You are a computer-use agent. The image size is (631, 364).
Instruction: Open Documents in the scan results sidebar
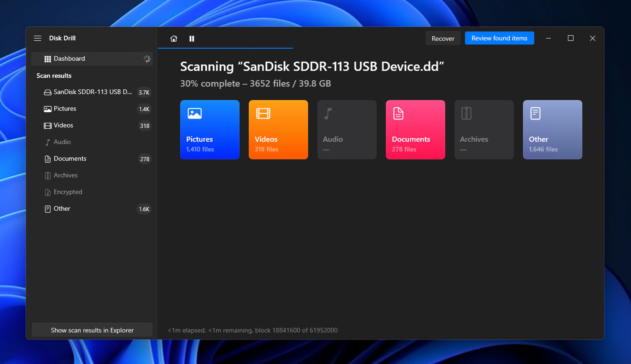[92, 159]
